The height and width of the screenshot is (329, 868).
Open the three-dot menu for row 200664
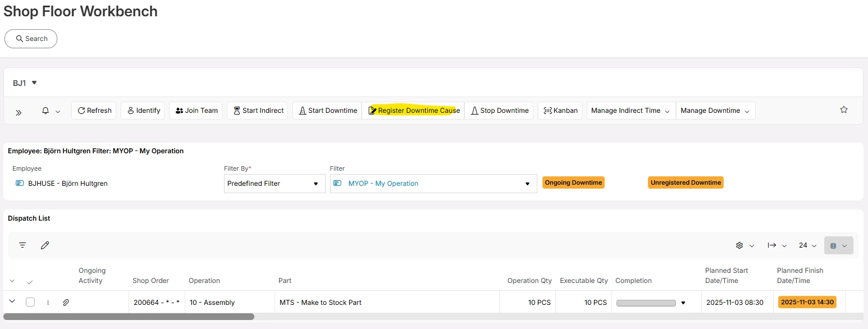[48, 302]
